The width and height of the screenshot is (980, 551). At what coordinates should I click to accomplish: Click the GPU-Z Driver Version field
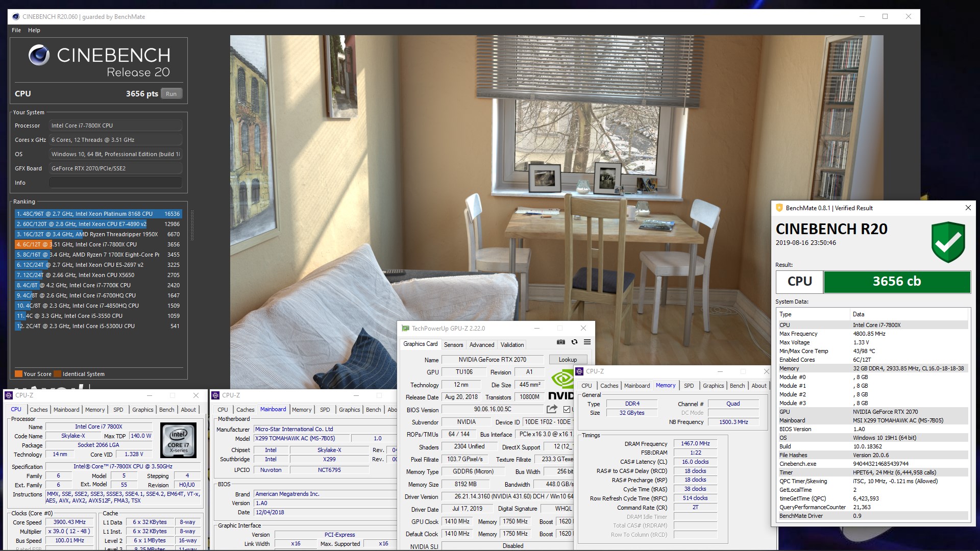click(507, 496)
